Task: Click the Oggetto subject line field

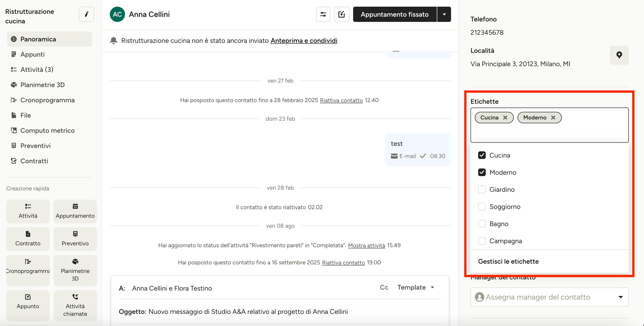Action: point(280,311)
